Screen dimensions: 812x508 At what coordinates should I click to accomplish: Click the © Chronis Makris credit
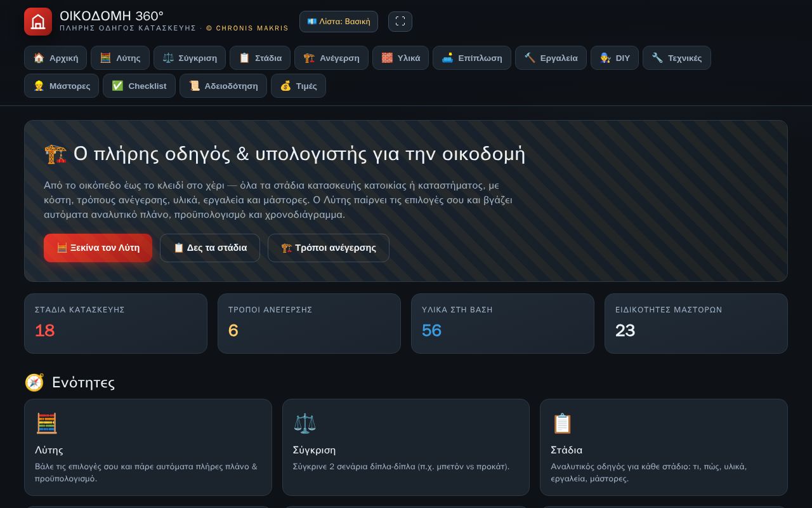(x=247, y=29)
